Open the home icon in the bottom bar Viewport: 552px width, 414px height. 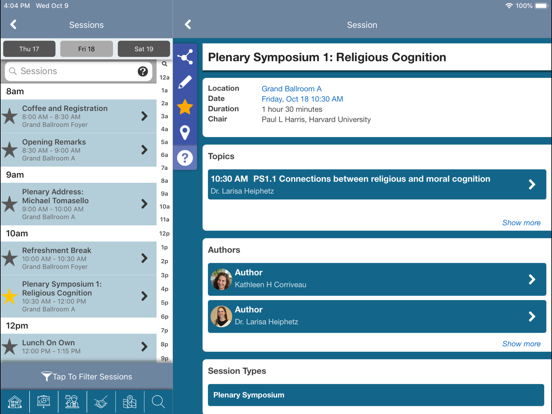point(15,402)
